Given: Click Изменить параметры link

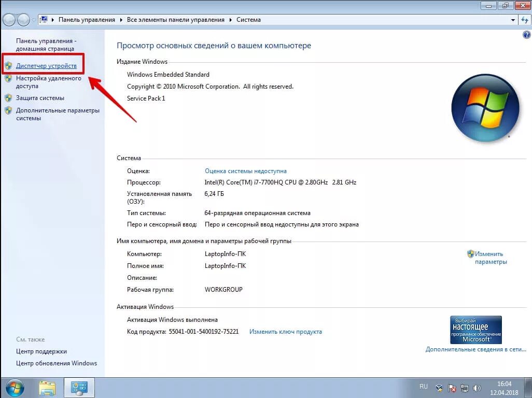Looking at the screenshot, I should click(491, 258).
